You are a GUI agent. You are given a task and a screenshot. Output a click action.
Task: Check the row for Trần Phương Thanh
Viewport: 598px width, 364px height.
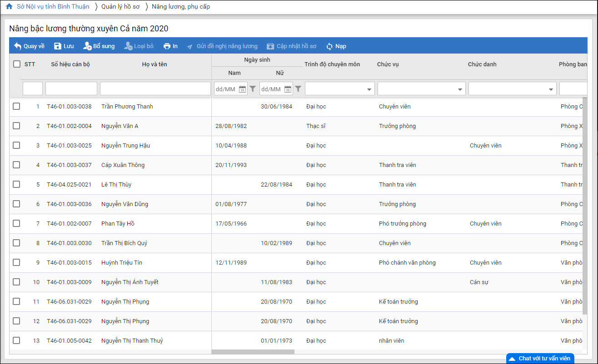[16, 106]
